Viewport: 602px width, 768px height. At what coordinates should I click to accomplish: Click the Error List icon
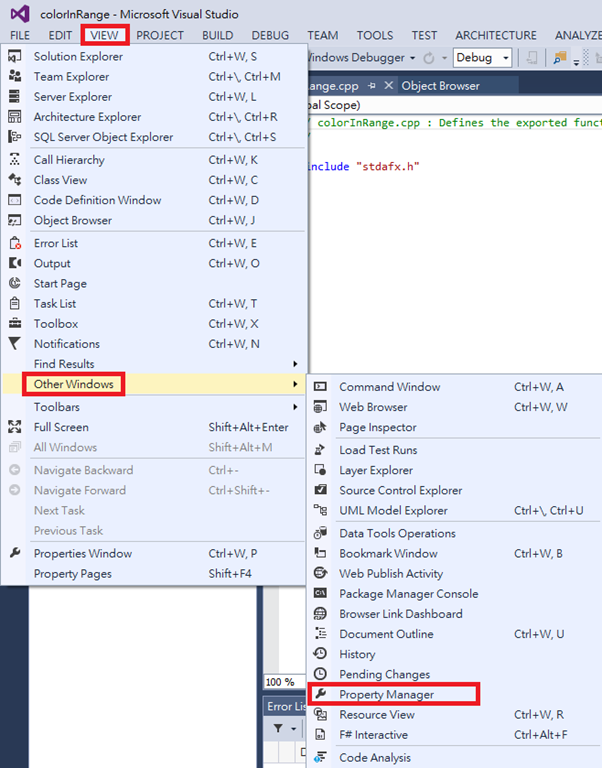click(15, 243)
